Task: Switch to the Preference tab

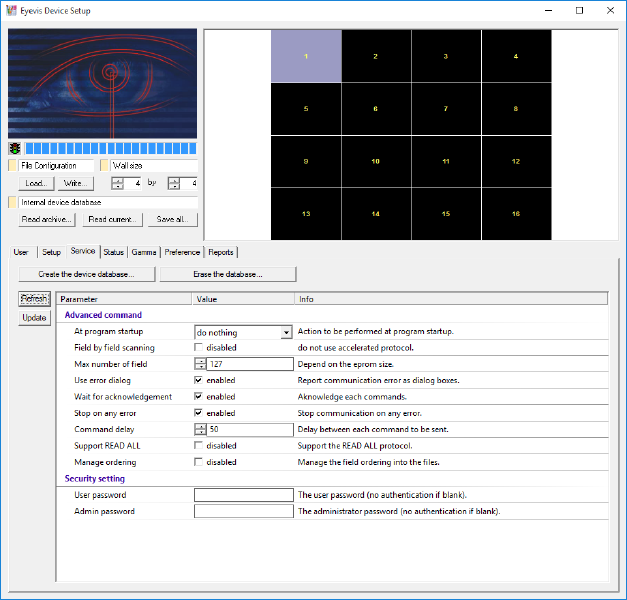Action: pyautogui.click(x=182, y=252)
